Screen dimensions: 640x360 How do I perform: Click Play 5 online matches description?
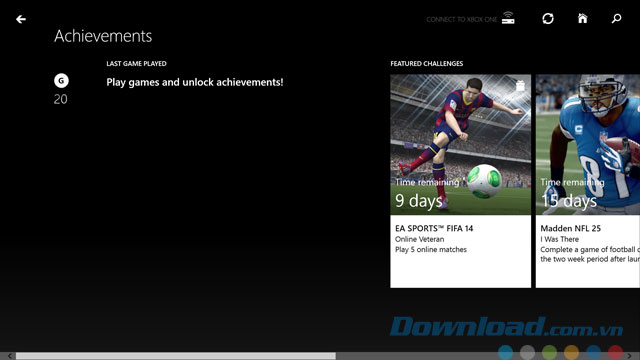click(x=431, y=249)
